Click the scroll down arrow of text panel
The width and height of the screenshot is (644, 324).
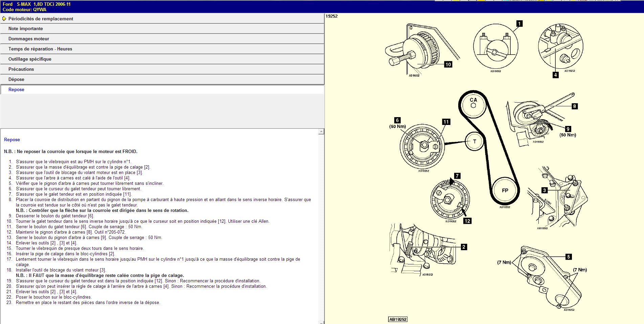(x=321, y=322)
